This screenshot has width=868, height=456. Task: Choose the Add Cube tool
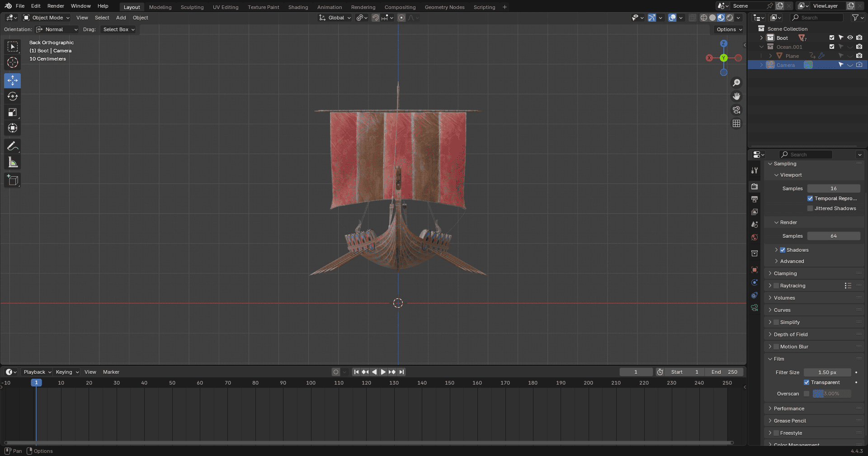point(13,180)
